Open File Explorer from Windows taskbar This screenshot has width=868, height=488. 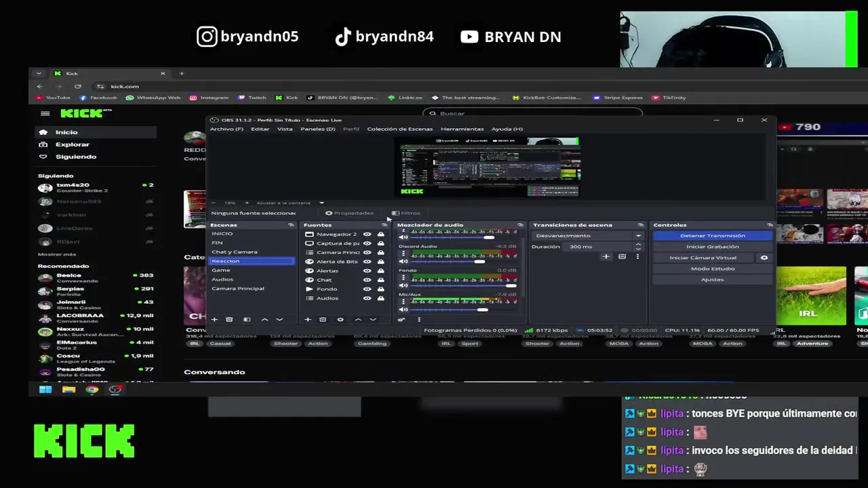coord(68,390)
